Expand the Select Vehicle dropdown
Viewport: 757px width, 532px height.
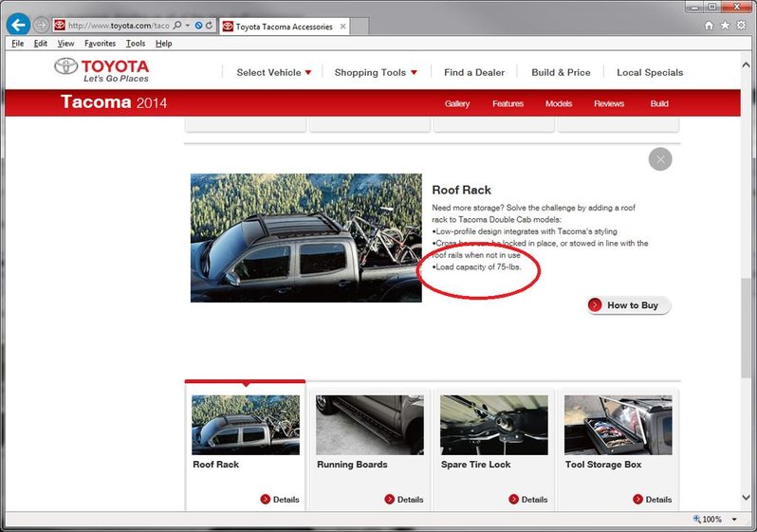pos(274,72)
